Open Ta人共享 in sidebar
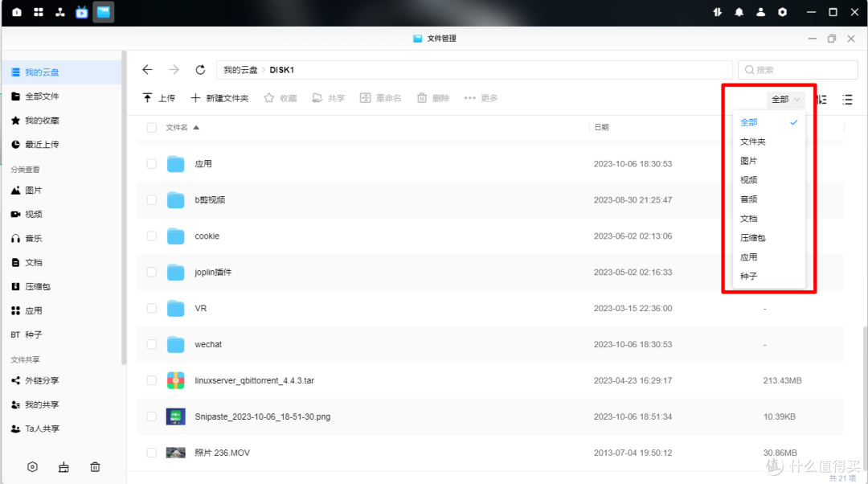 (x=62, y=429)
